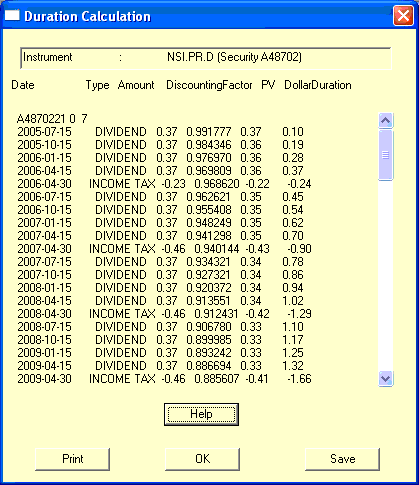Click the window icon in title bar

click(x=12, y=16)
